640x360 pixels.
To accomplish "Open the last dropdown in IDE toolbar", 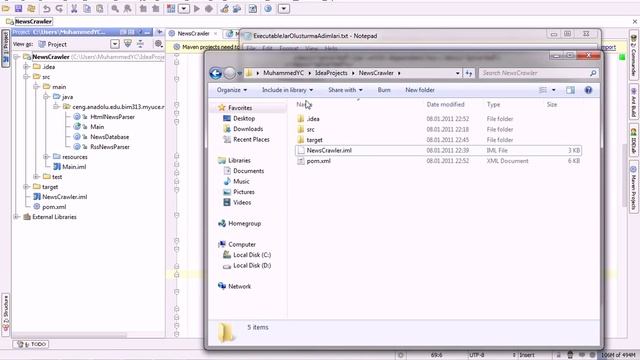I will [x=284, y=9].
